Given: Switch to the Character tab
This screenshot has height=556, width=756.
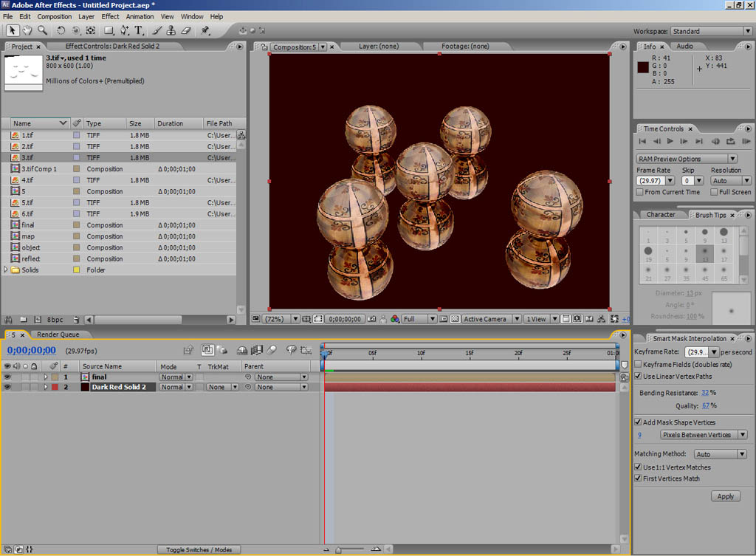Looking at the screenshot, I should pos(661,215).
